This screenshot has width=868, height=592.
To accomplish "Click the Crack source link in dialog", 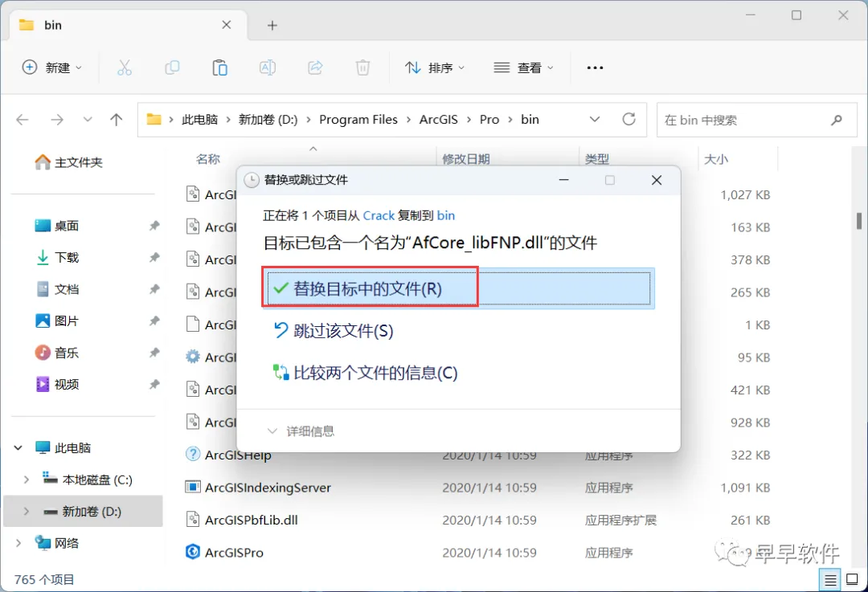I will tap(379, 215).
